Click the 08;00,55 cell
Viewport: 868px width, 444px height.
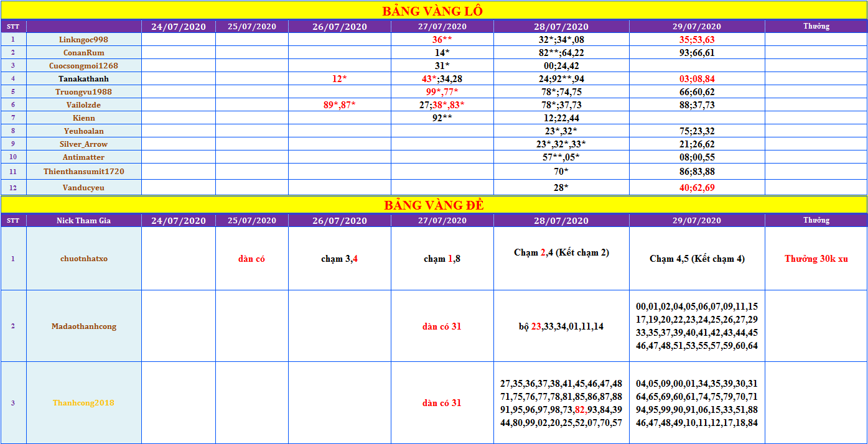tap(697, 157)
